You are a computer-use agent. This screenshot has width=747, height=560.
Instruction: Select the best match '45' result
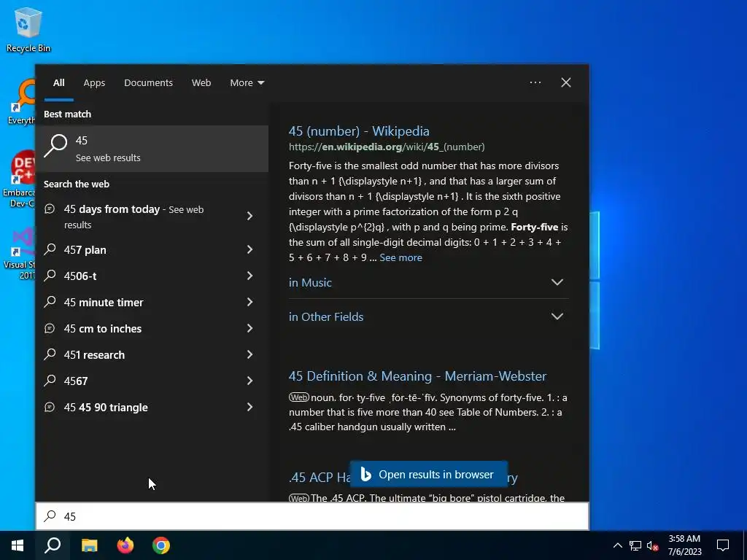pos(152,149)
